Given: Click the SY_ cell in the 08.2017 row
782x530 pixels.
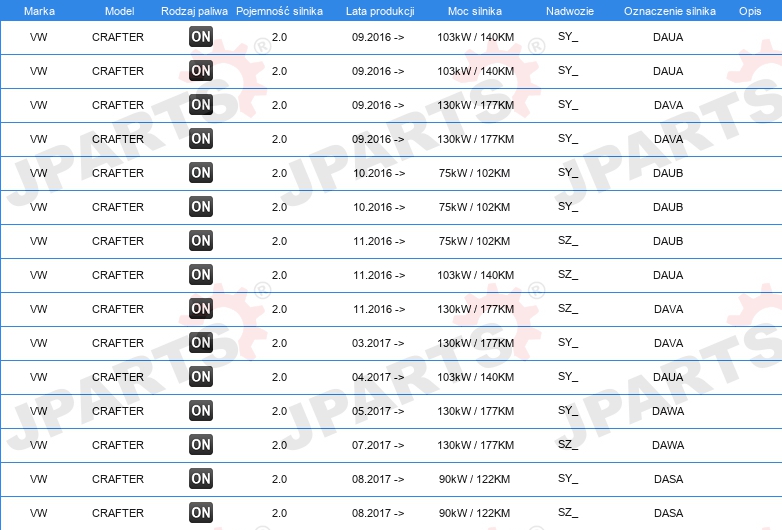Looking at the screenshot, I should coord(568,478).
